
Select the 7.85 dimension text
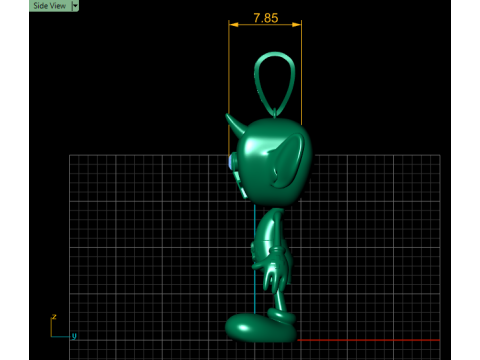(x=266, y=18)
